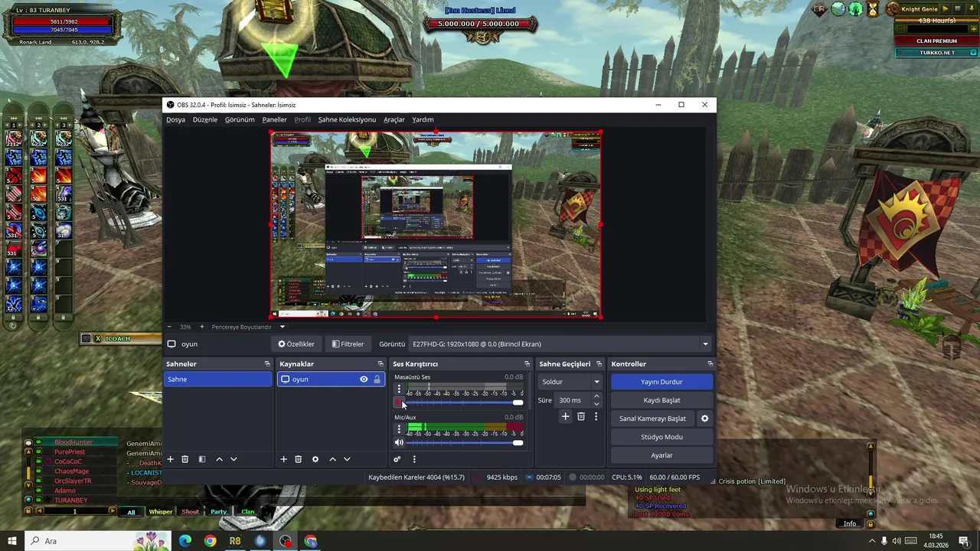Viewport: 980px width, 551px height.
Task: Open the R8 app in taskbar
Action: click(235, 541)
